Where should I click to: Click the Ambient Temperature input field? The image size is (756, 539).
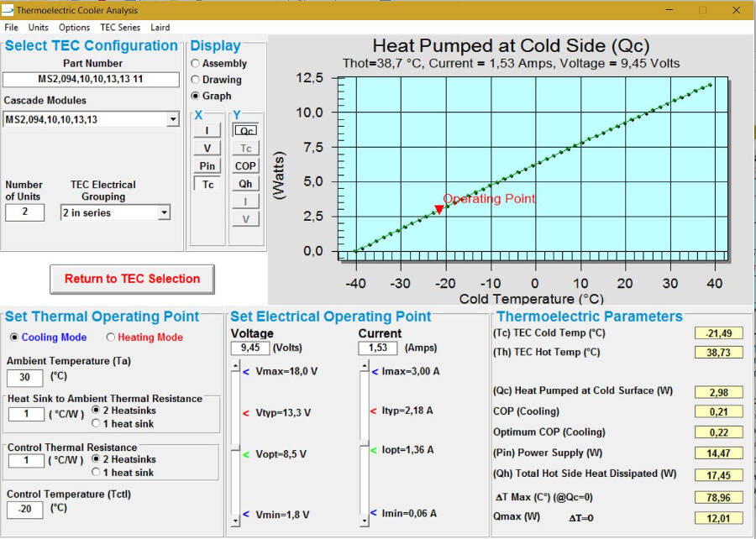(24, 378)
